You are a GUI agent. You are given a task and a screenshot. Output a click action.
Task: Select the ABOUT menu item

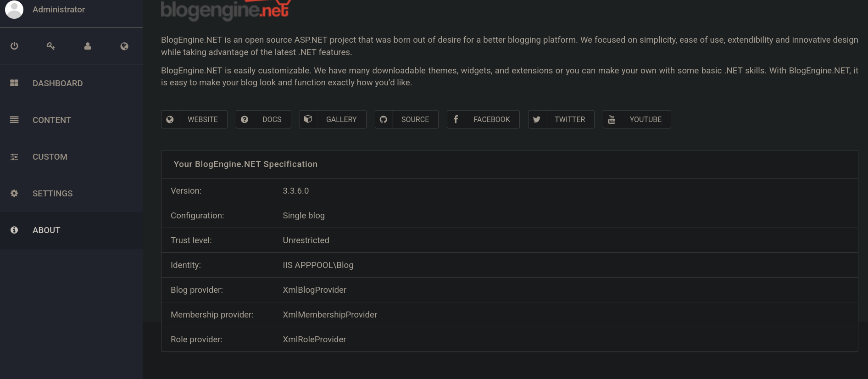(71, 230)
